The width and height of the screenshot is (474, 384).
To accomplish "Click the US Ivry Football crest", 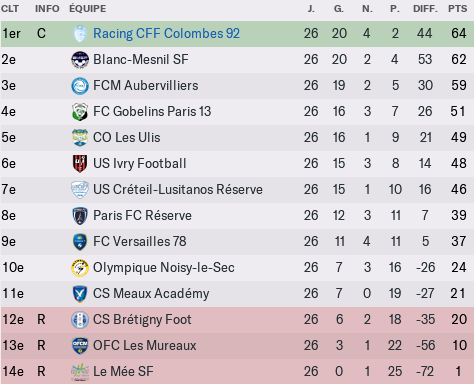I will [x=80, y=164].
